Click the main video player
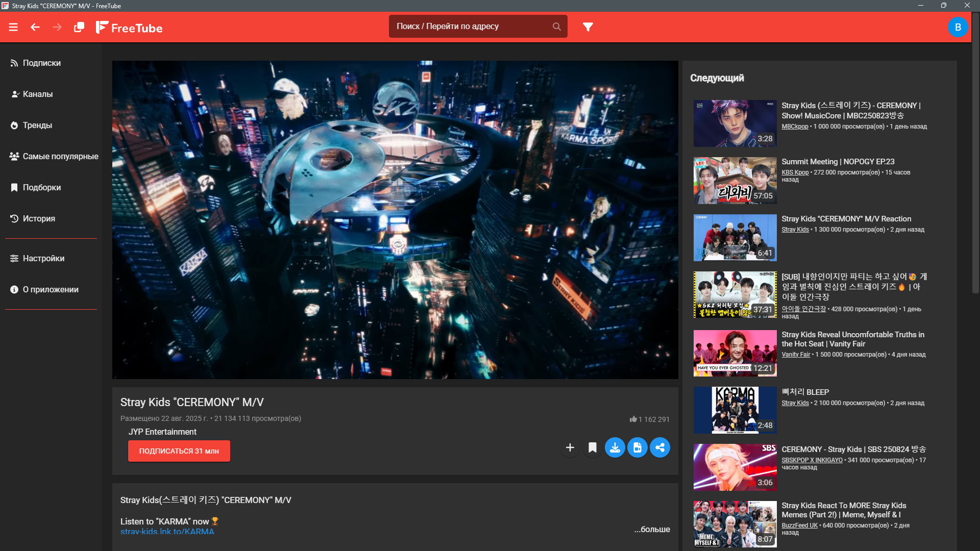Viewport: 980px width, 551px height. pyautogui.click(x=395, y=220)
